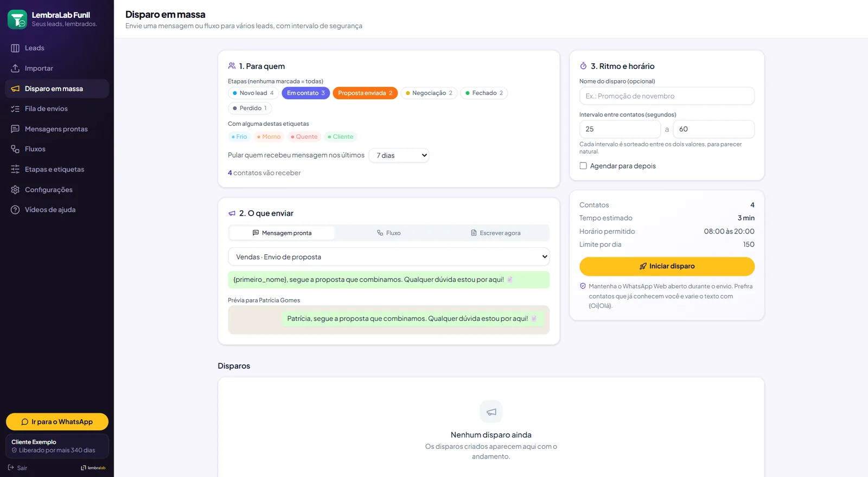Click the Ir para o WhatsApp button
The image size is (868, 477).
(57, 422)
